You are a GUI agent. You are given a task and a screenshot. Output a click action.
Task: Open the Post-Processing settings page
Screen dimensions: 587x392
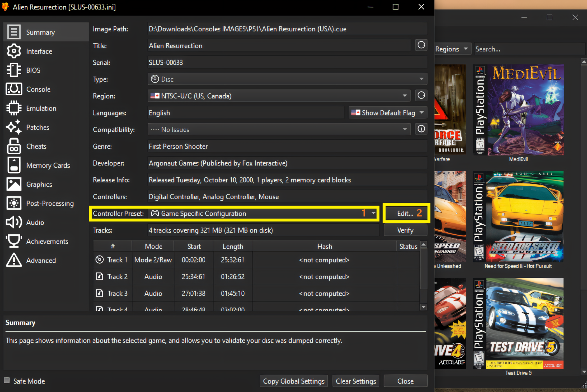50,203
